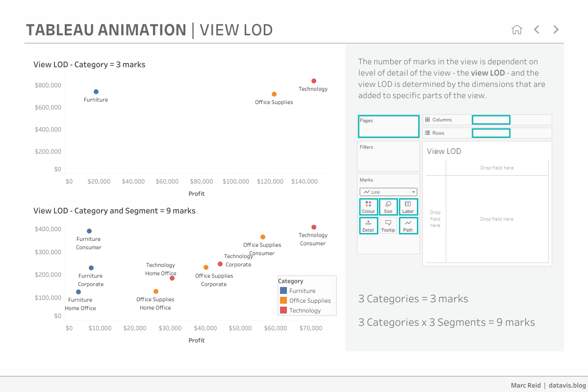Open the Line mark type dropdown
The height and width of the screenshot is (392, 588).
click(388, 192)
